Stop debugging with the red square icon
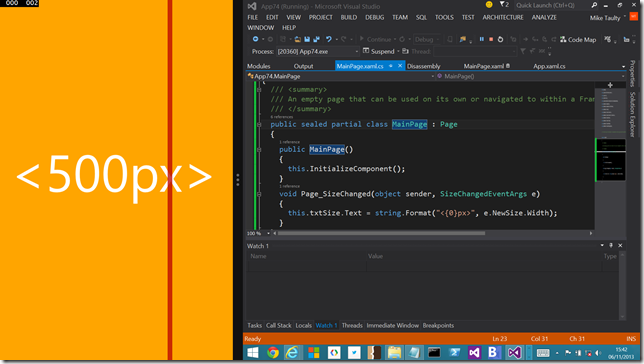Screen dimensions: 644x364 click(x=491, y=39)
